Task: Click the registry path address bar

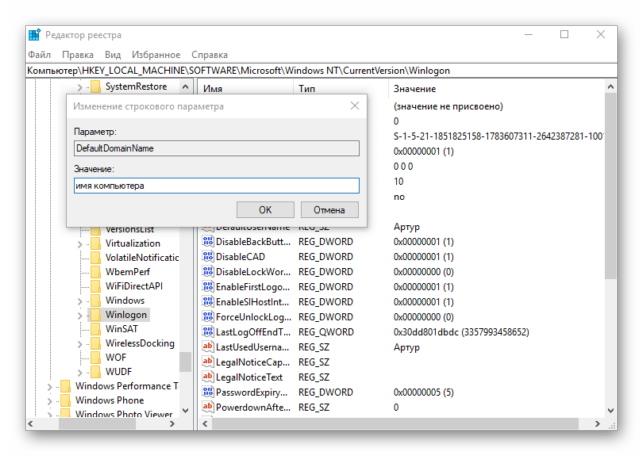Action: click(x=322, y=71)
